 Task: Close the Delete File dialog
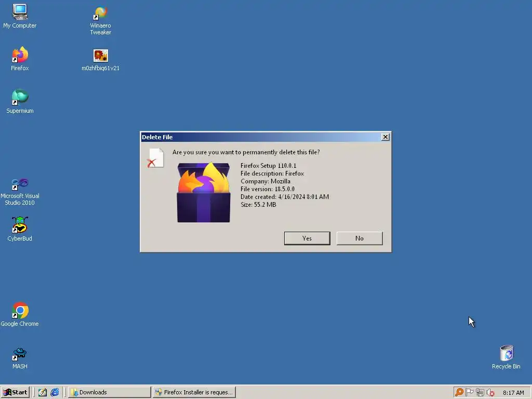pos(385,137)
